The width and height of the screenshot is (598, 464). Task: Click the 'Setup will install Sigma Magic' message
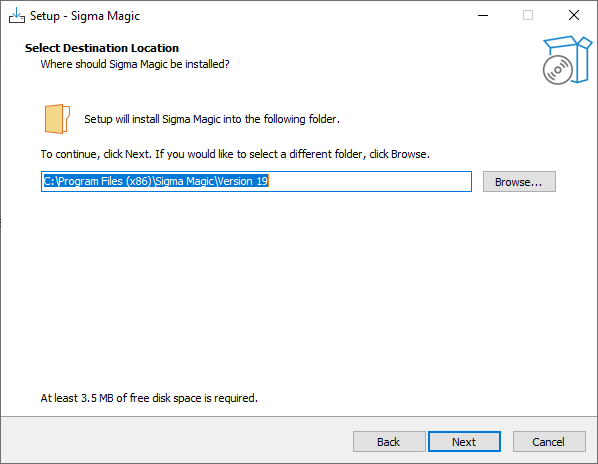pyautogui.click(x=212, y=119)
